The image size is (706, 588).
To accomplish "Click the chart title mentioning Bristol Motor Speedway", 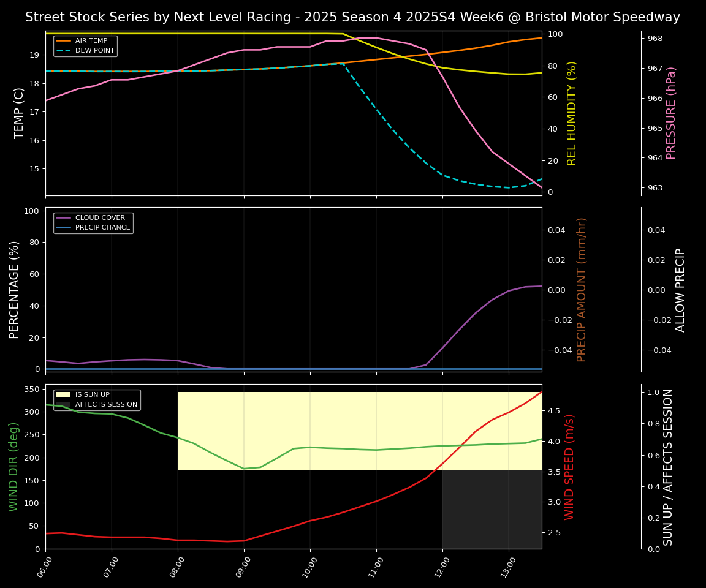I will coord(352,17).
